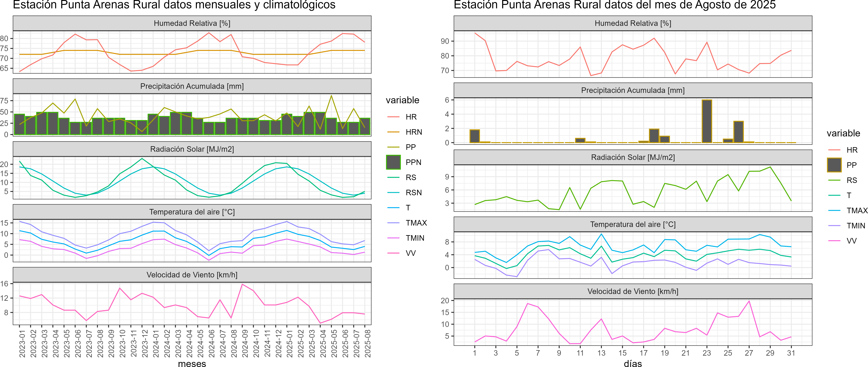Click the left chart title text

coord(174,5)
